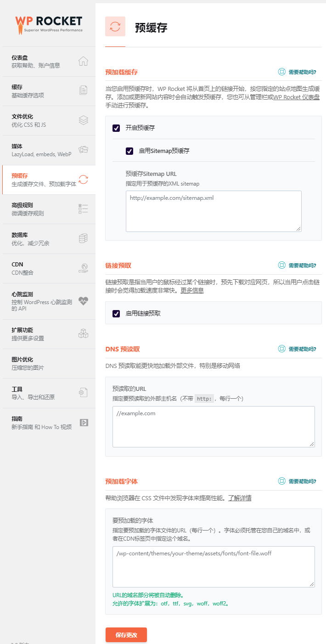Click the database cylinder icon
Screen dimensions: 326x644
coord(83,238)
